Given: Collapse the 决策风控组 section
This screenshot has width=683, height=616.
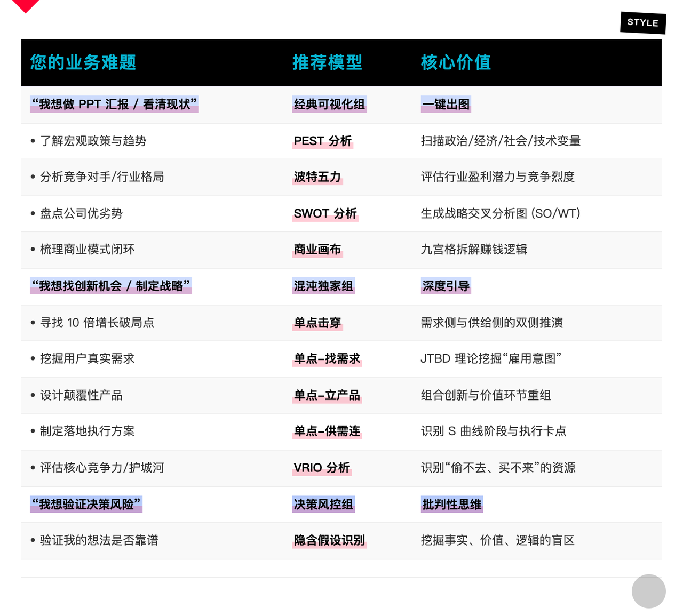Looking at the screenshot, I should (323, 504).
